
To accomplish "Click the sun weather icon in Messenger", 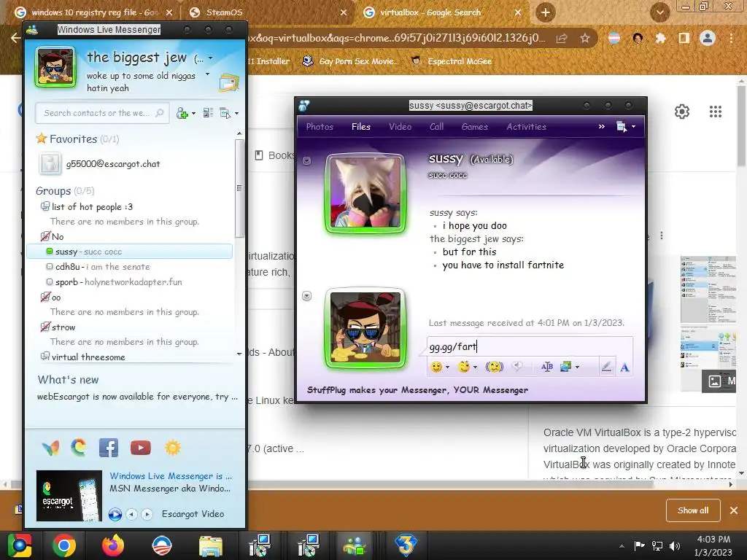I will [x=172, y=448].
